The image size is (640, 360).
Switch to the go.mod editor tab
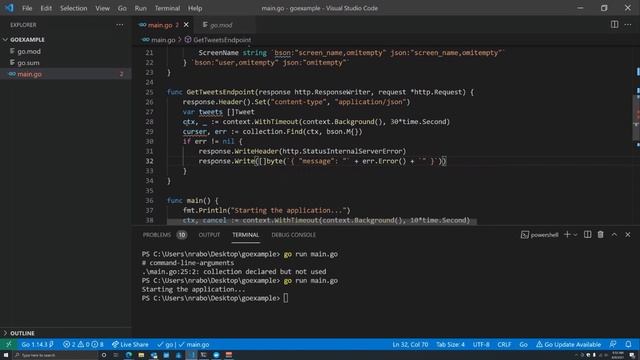click(x=221, y=25)
